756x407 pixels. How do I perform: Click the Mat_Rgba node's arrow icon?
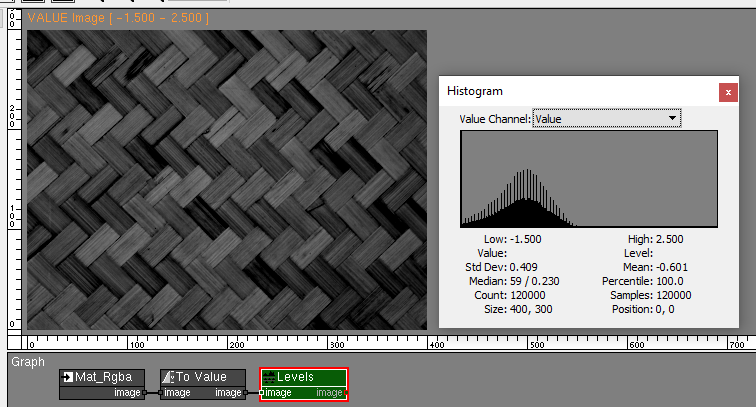[x=67, y=377]
